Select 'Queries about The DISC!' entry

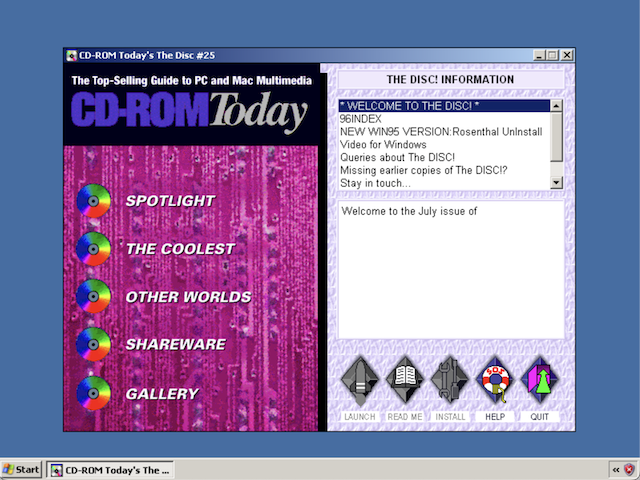[x=444, y=157]
